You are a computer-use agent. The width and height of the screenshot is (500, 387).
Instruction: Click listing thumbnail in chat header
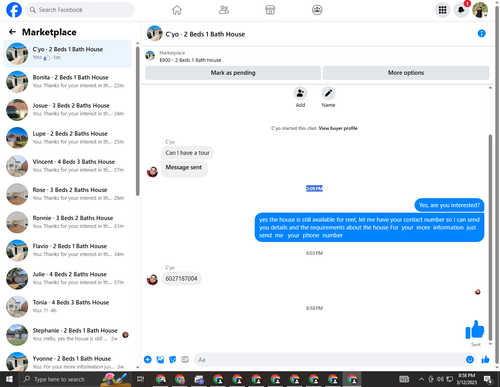click(155, 33)
